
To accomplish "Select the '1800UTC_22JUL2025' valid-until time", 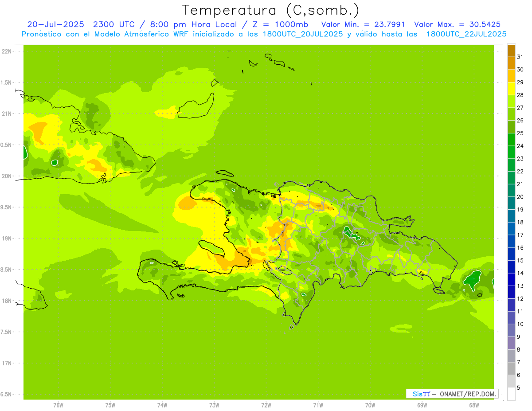I will (x=465, y=34).
